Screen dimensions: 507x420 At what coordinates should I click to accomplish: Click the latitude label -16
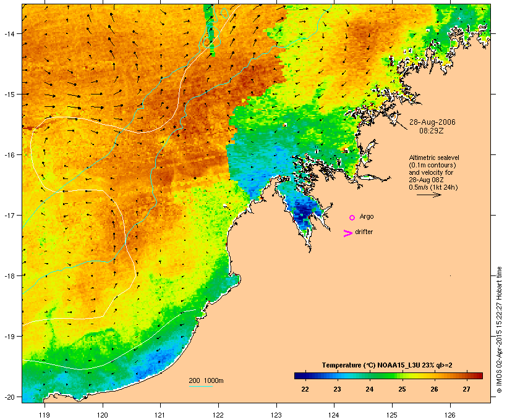[x=9, y=155]
